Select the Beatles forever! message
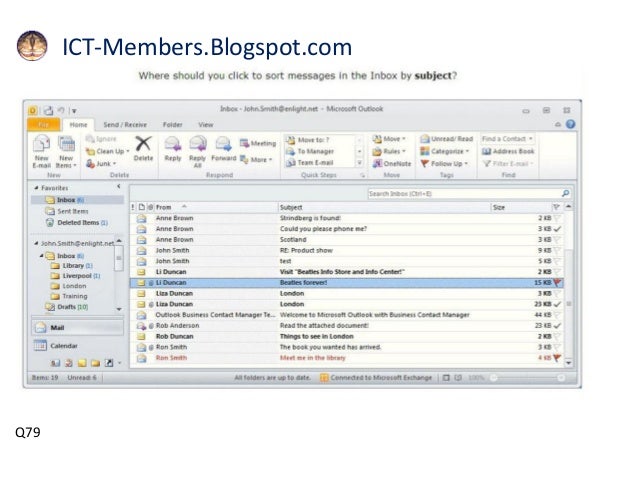 click(x=347, y=282)
